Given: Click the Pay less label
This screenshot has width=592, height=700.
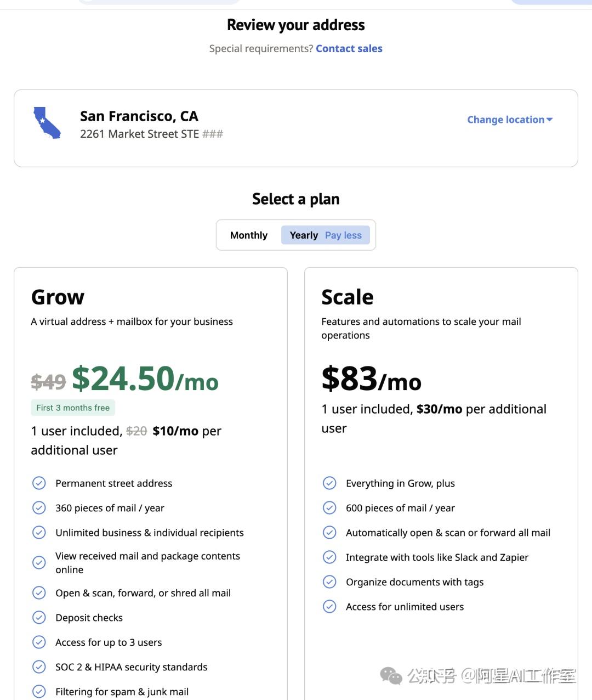Looking at the screenshot, I should [343, 235].
